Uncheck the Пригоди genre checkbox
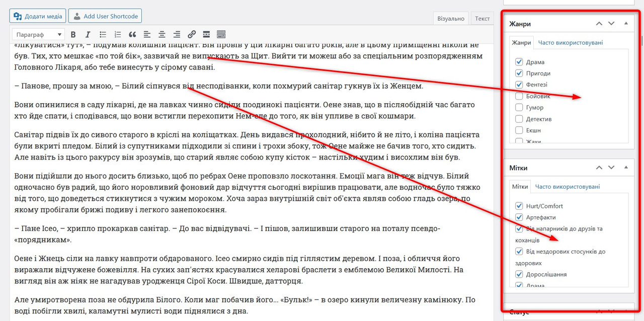The height and width of the screenshot is (321, 644). click(x=519, y=73)
